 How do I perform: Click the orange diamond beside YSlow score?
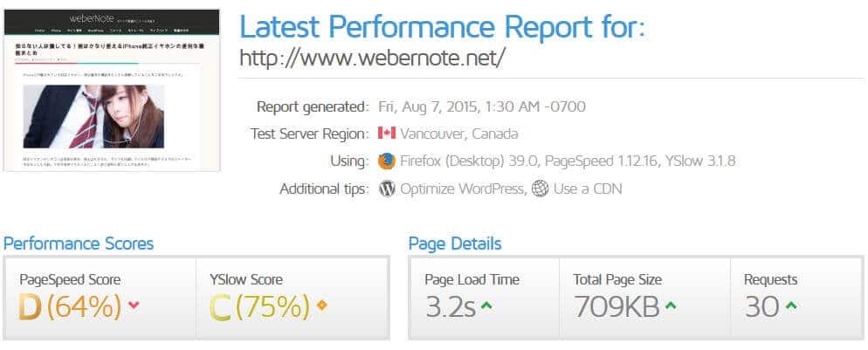(321, 305)
